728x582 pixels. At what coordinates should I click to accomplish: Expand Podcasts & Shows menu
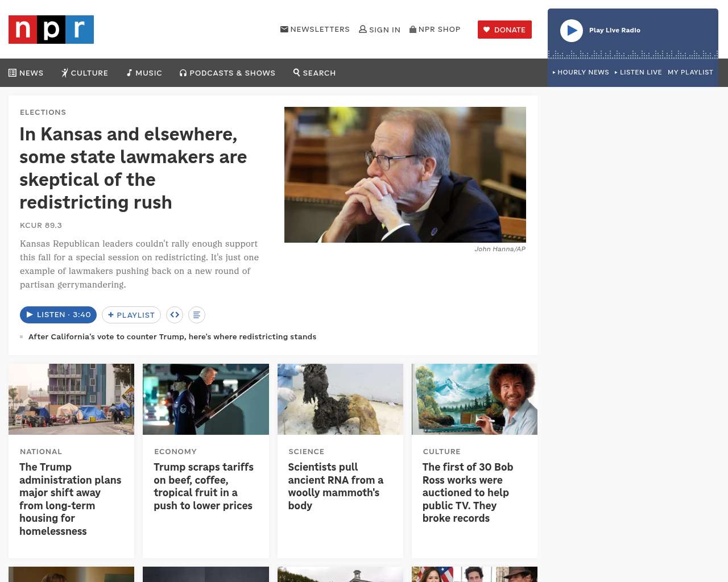pyautogui.click(x=227, y=73)
